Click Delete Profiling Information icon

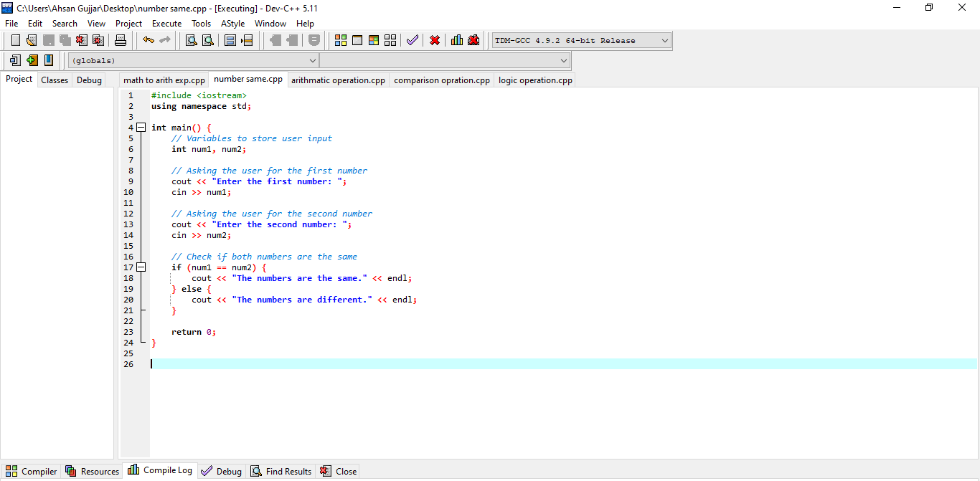(x=473, y=40)
